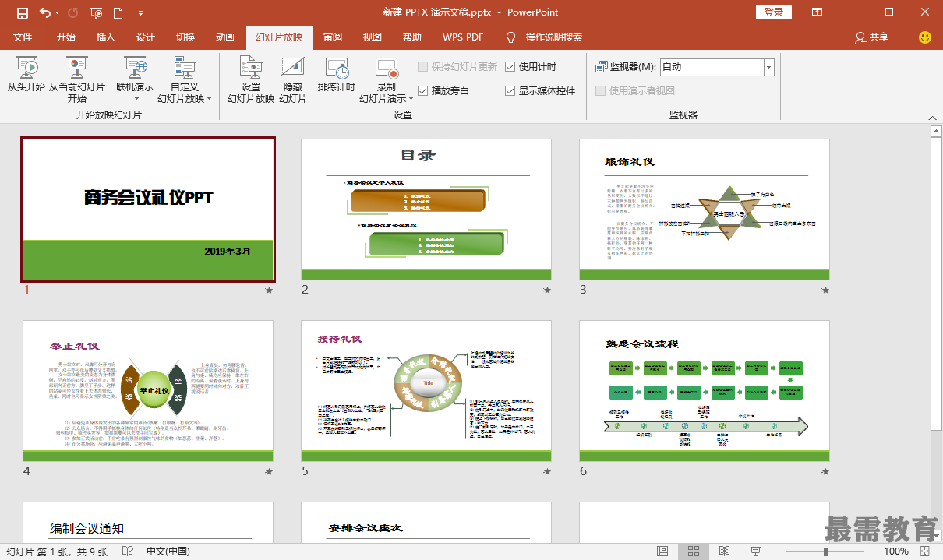
Task: Switch to the Animations (动画) tab
Action: coord(225,37)
